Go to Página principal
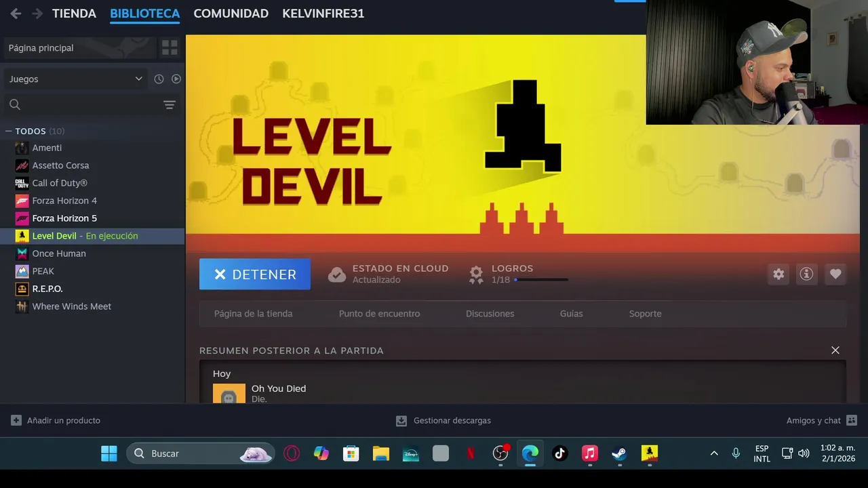 click(x=79, y=48)
